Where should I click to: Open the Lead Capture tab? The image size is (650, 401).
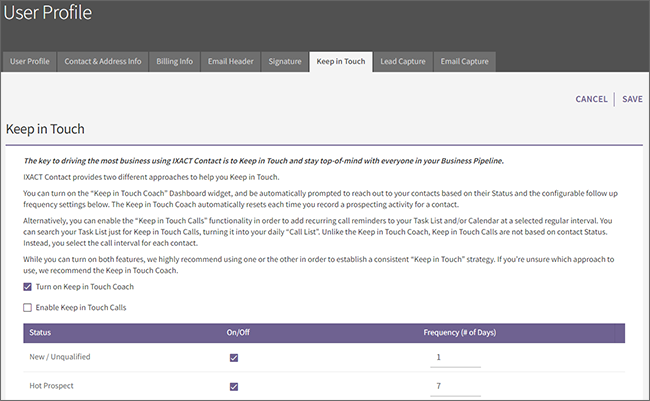point(403,61)
